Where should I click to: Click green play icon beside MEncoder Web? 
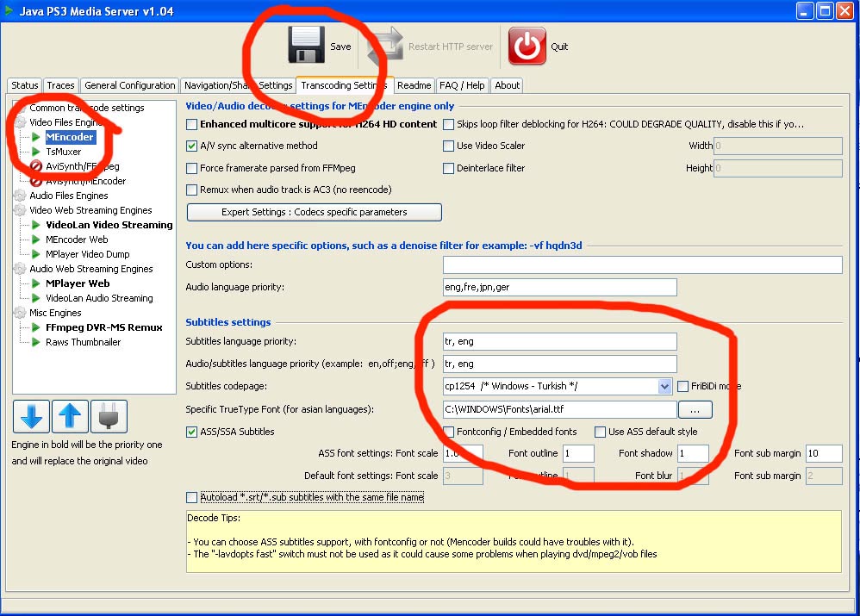[x=36, y=240]
